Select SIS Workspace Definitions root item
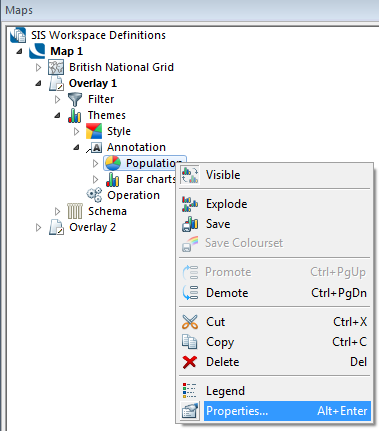Viewport: 379px width, 431px height. (98, 35)
